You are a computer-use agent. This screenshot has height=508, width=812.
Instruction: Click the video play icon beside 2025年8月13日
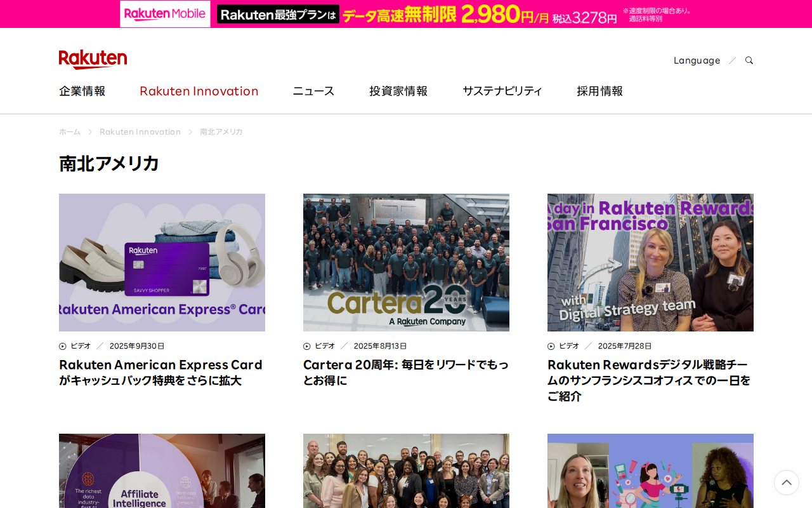[x=307, y=347]
